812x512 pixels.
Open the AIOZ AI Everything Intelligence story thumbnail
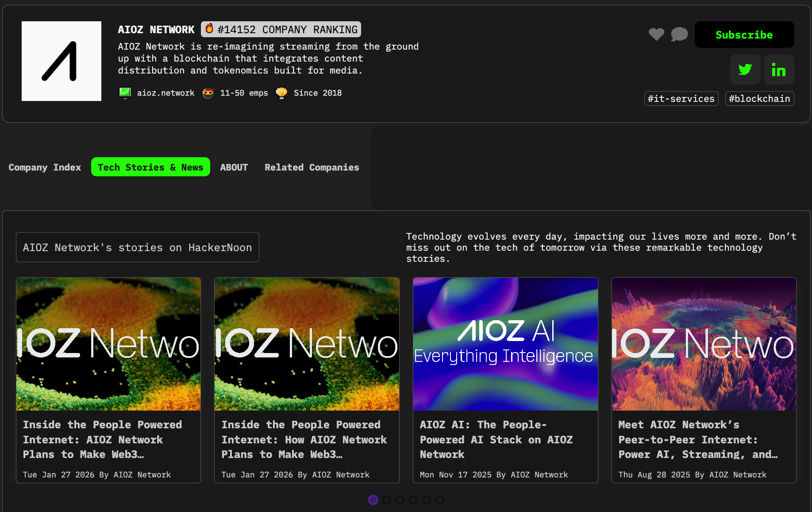505,344
